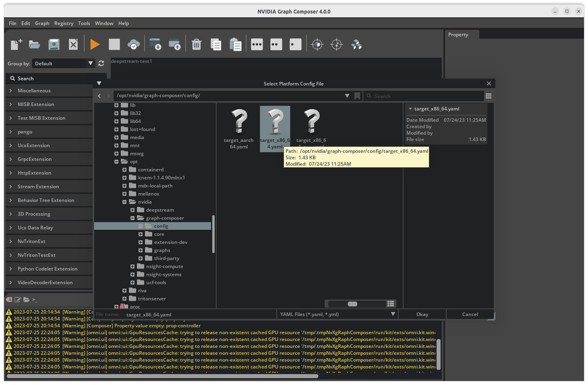Create a new graph

(x=15, y=44)
